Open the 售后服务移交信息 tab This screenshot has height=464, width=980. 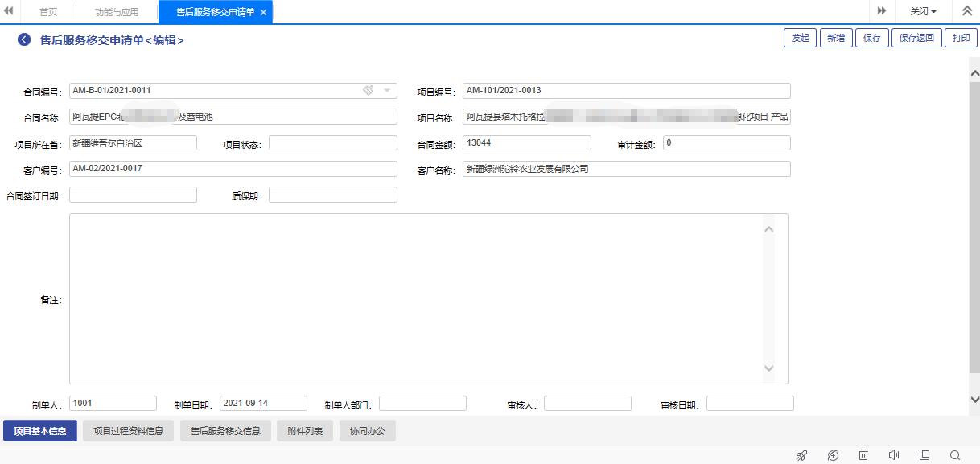click(x=225, y=431)
